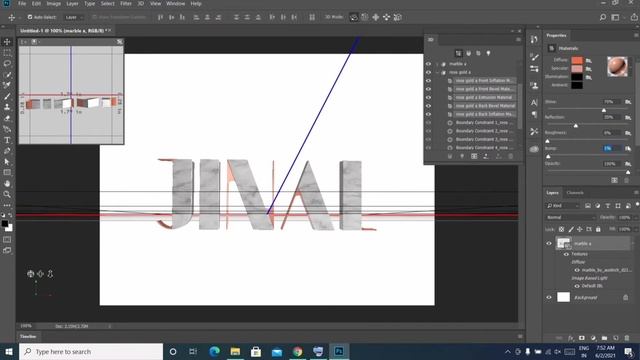Select the Lasso tool
The image size is (640, 360).
pyautogui.click(x=7, y=64)
